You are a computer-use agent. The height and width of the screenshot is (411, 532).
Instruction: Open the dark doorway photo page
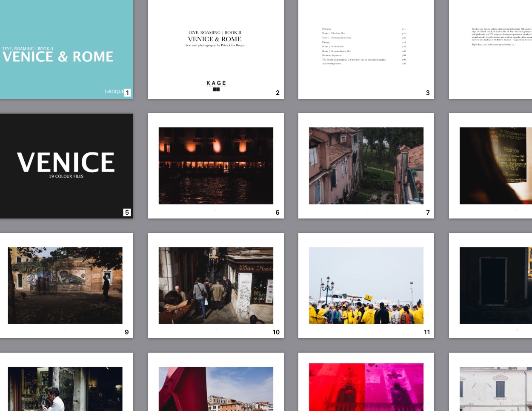(x=490, y=285)
